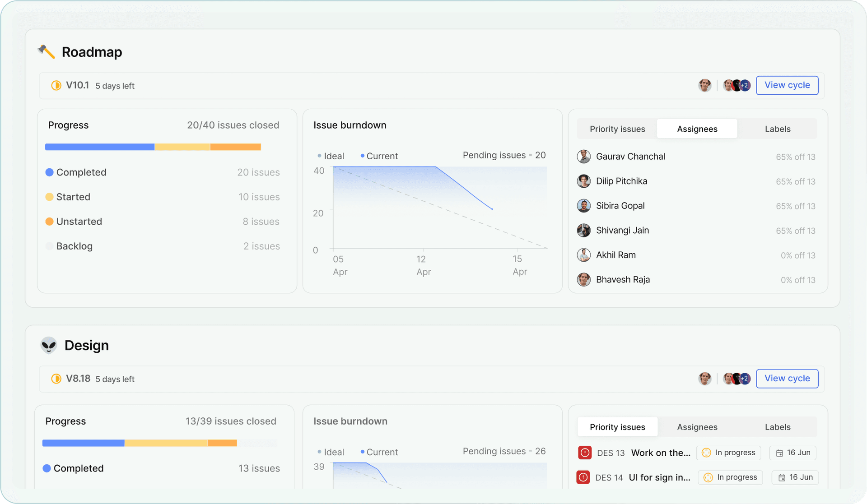Screen dimensions: 867x504
Task: Select the V8.18 cycle status icon
Action: [56, 379]
